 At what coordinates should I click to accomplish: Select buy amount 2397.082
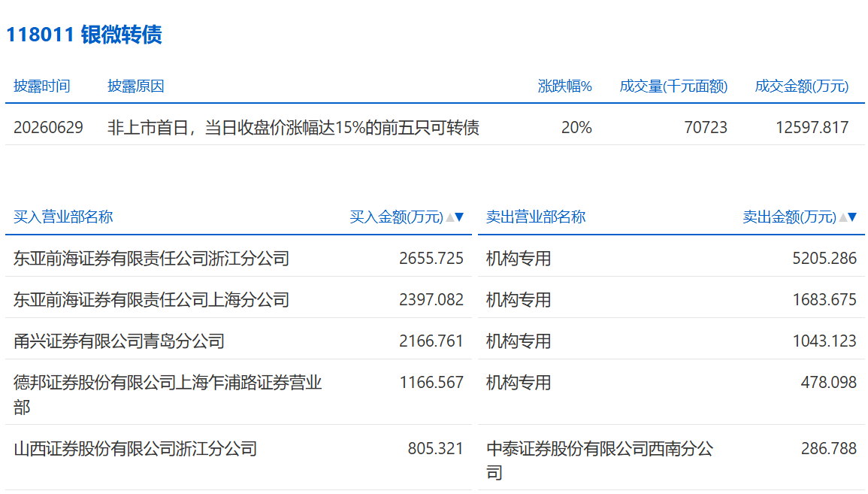[431, 300]
